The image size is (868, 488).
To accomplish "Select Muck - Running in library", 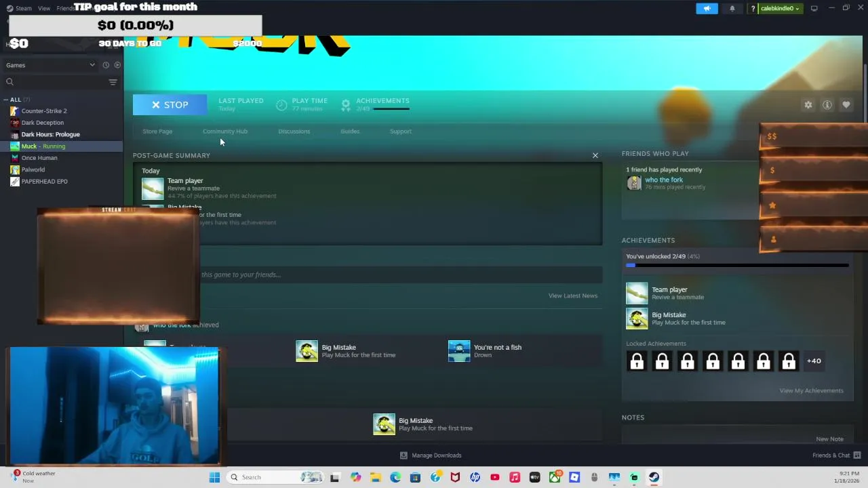I will click(43, 146).
